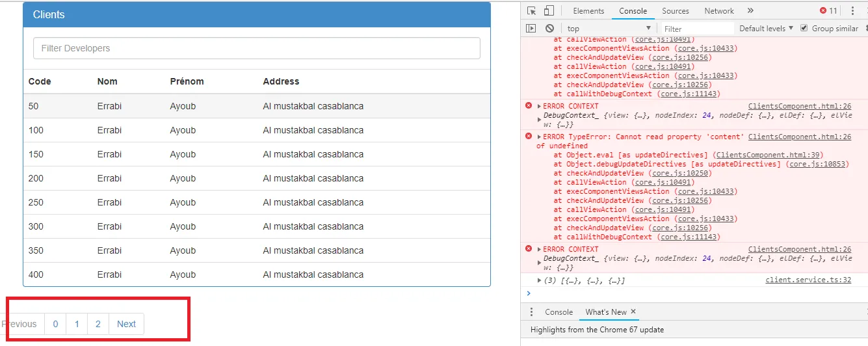Open the drawer's three-dot menu
The height and width of the screenshot is (346, 868).
[531, 312]
